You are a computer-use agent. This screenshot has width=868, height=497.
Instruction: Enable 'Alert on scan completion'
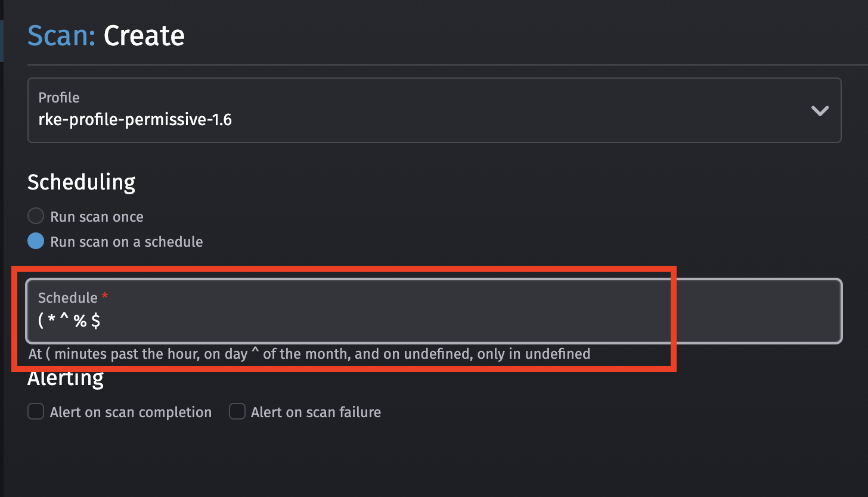(x=36, y=411)
